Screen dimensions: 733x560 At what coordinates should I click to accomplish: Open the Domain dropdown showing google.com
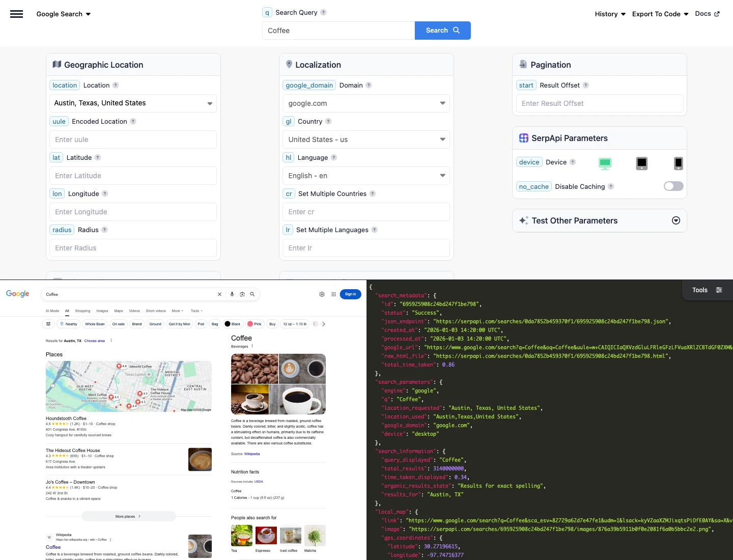(x=366, y=103)
